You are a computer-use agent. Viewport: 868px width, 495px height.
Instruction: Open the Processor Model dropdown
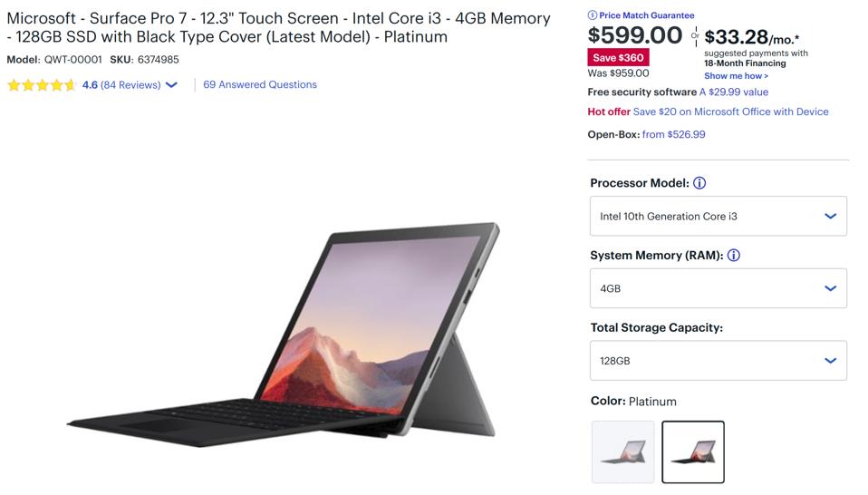718,217
